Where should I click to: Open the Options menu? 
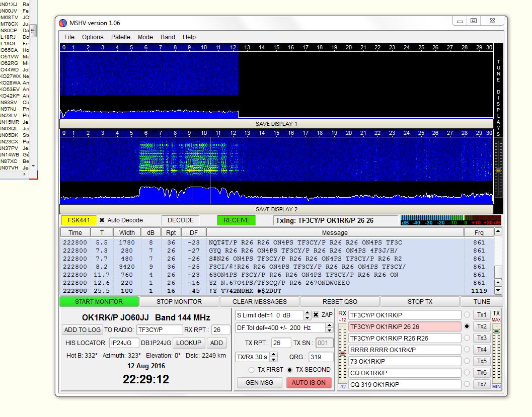pos(93,37)
